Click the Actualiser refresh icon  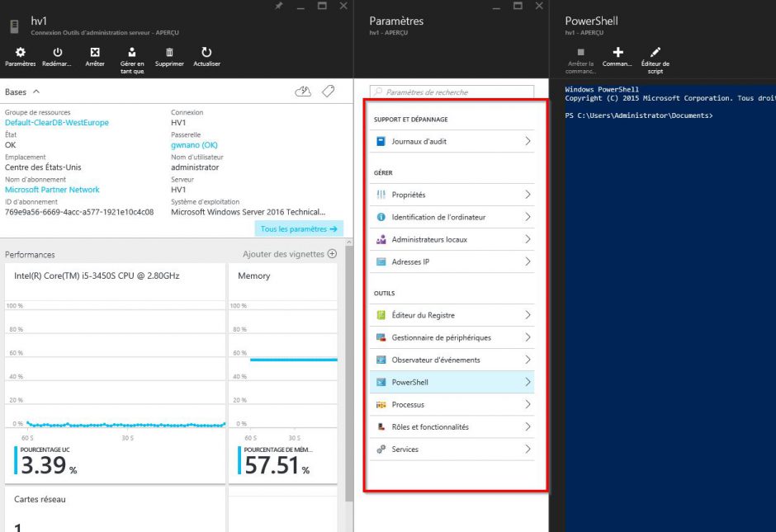pyautogui.click(x=206, y=53)
